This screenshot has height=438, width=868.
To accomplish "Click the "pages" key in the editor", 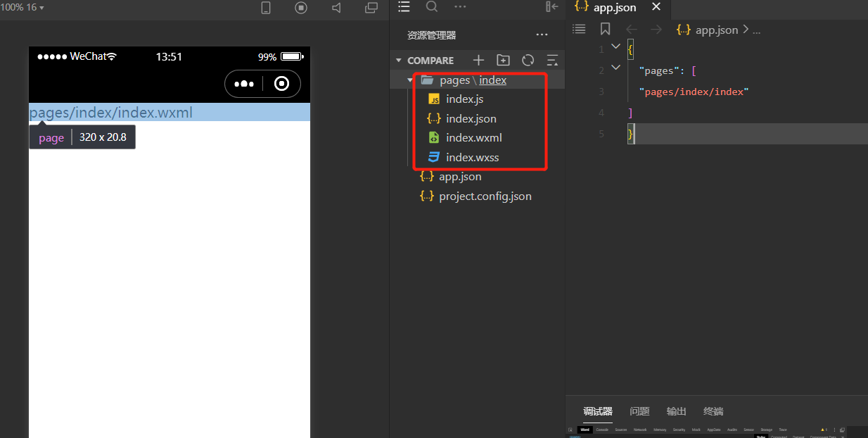I will [x=659, y=70].
